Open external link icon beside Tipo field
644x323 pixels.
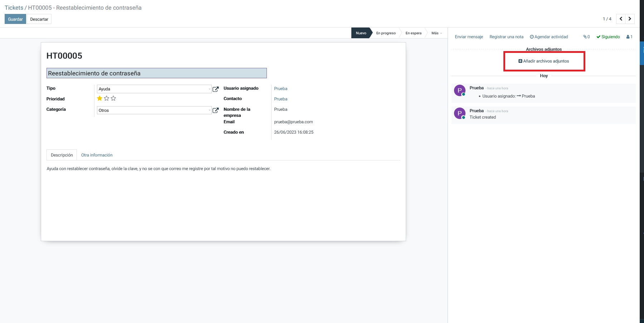(215, 89)
